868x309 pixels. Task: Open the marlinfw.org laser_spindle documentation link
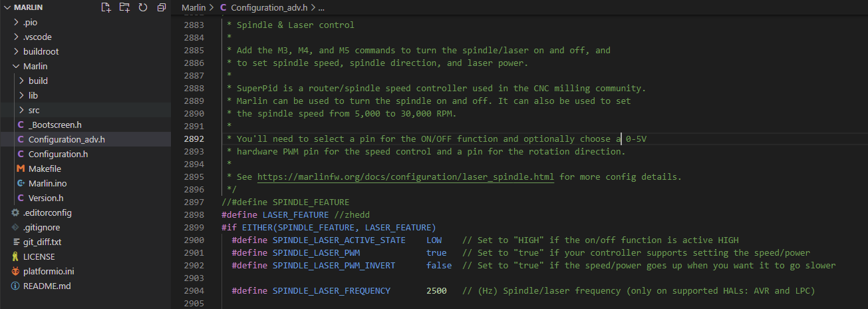[x=406, y=177]
